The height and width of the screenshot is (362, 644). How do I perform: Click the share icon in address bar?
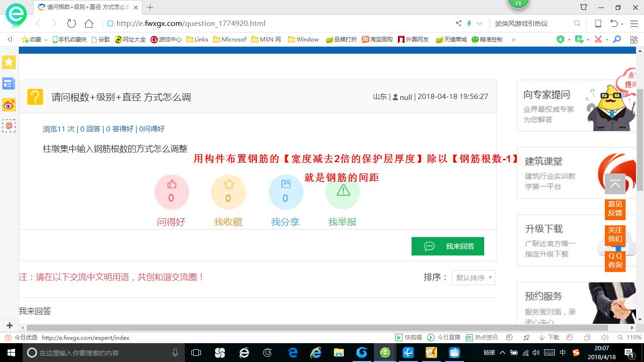pos(459,24)
